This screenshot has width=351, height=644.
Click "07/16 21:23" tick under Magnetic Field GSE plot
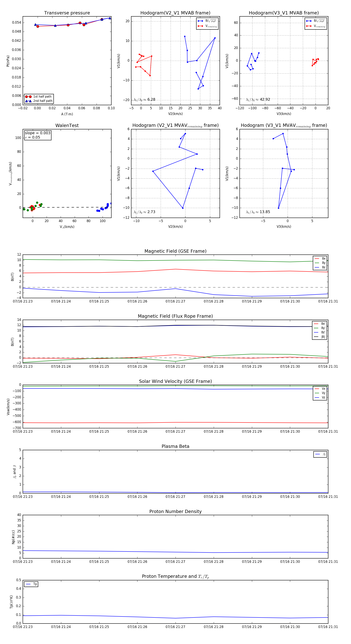coord(23,301)
